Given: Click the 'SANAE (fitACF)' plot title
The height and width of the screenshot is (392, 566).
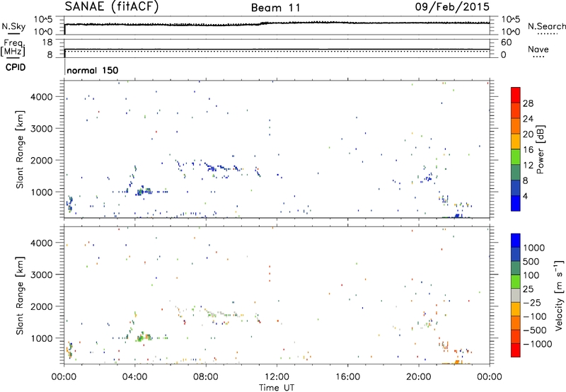Looking at the screenshot, I should (112, 6).
